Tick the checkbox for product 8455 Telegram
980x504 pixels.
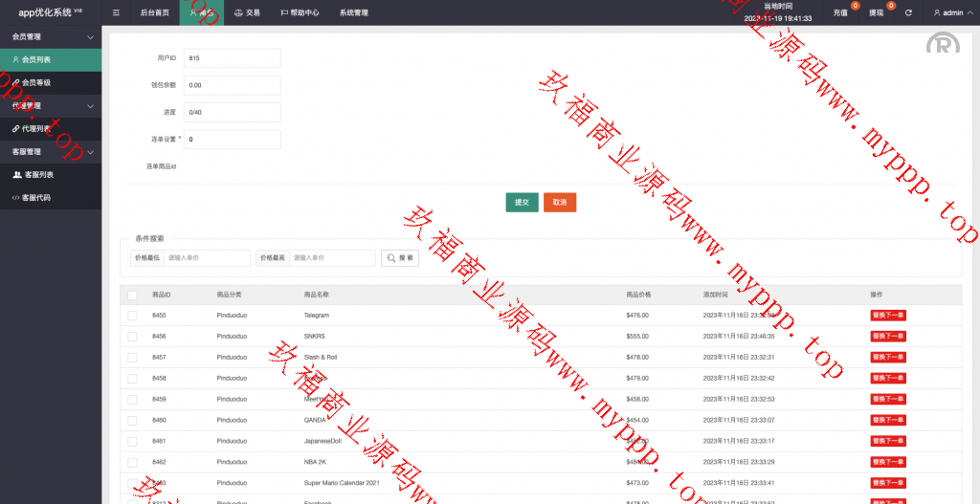pos(132,315)
